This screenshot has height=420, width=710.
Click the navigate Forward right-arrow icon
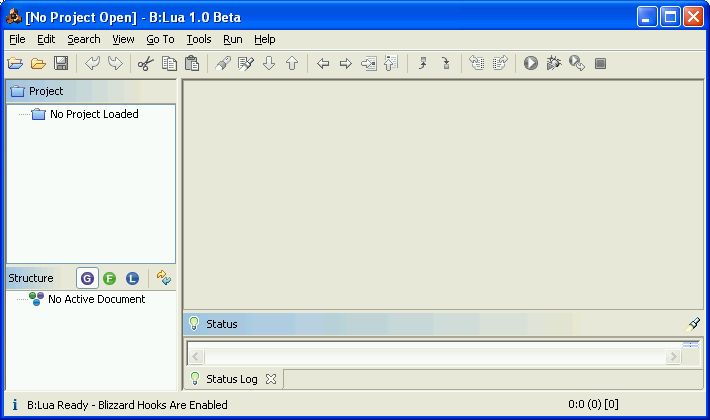345,63
